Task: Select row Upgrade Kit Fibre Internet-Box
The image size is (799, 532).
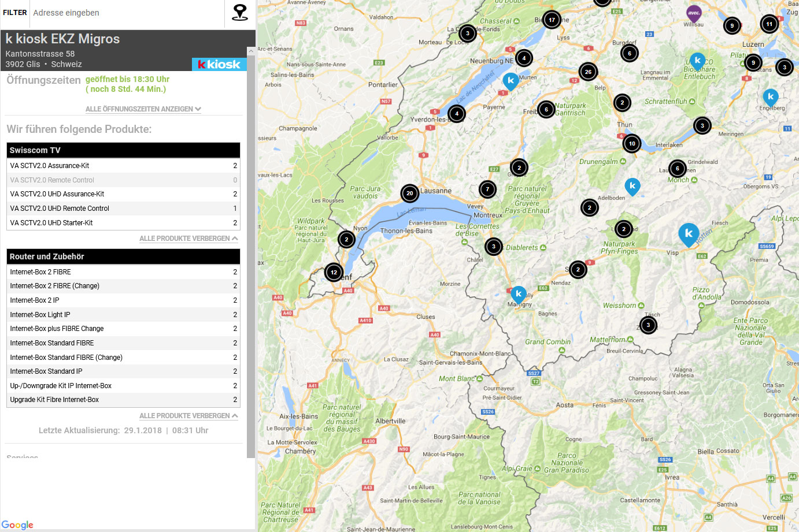Action: 123,400
